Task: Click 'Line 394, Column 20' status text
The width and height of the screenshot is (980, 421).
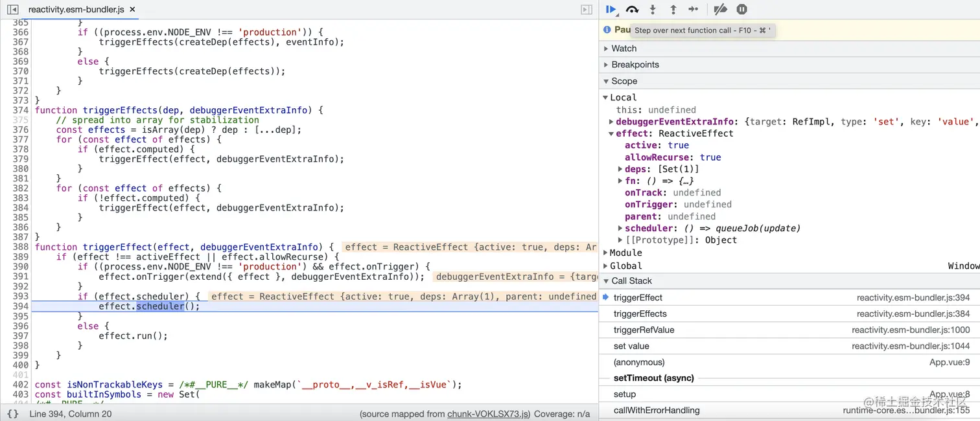Action: coord(71,414)
